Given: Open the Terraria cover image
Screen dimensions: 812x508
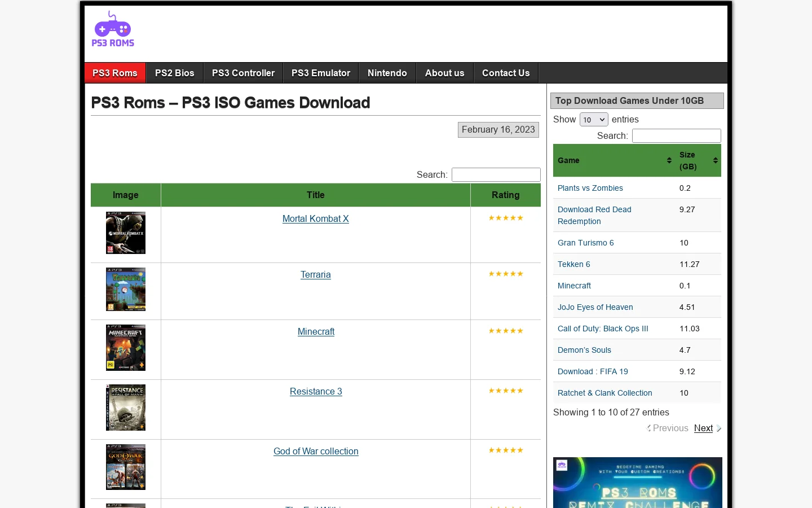Looking at the screenshot, I should tap(126, 289).
